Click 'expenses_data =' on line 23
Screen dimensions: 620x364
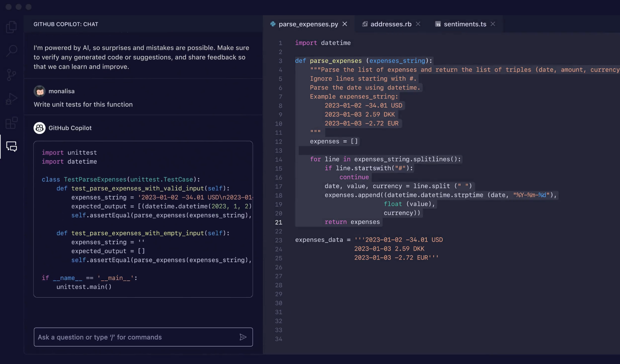323,240
